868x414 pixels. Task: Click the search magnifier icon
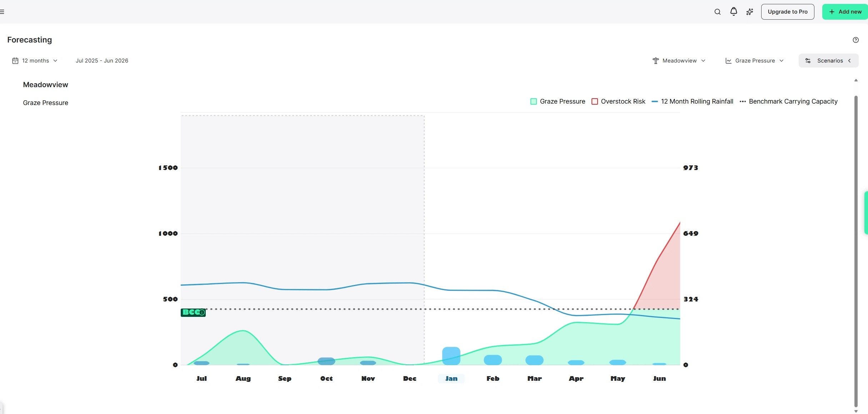pos(717,12)
